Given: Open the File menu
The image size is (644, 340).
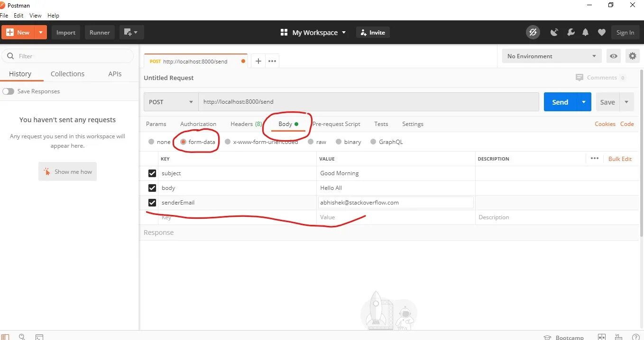Looking at the screenshot, I should tap(5, 15).
